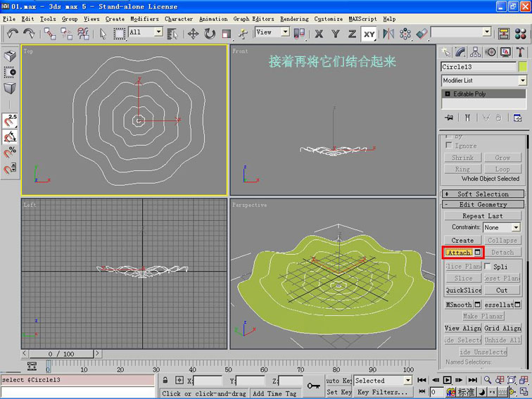Activate the Select and Scale tool
The width and height of the screenshot is (532, 399).
tap(227, 34)
